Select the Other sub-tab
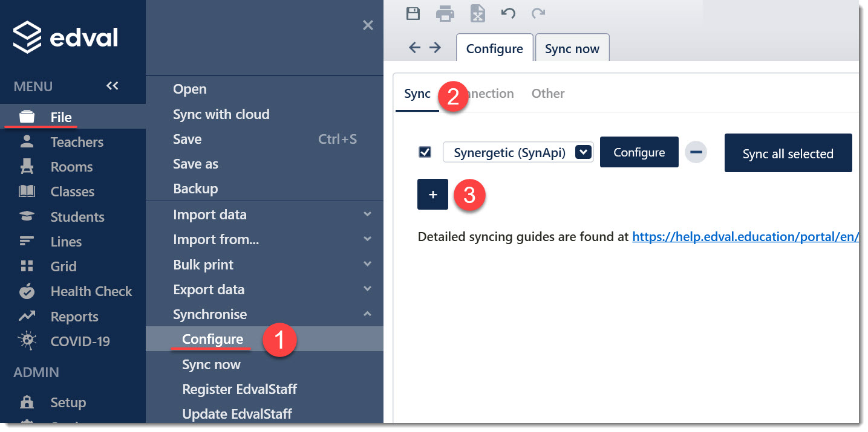Image resolution: width=868 pixels, height=432 pixels. 548,94
